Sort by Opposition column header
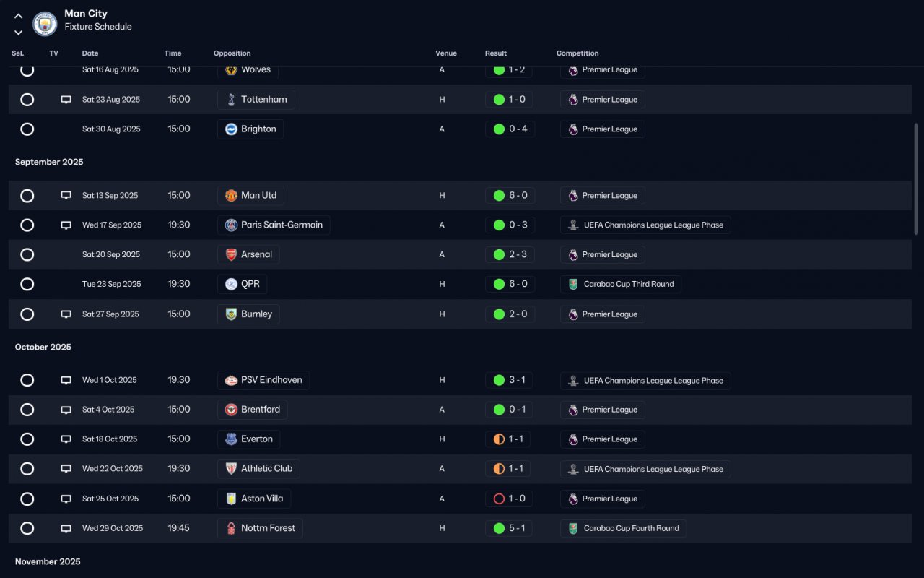 click(x=232, y=53)
